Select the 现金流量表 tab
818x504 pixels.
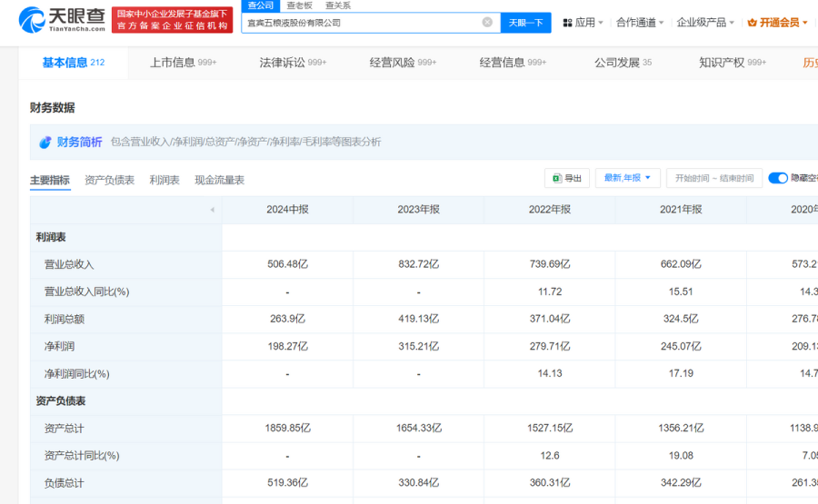[219, 180]
